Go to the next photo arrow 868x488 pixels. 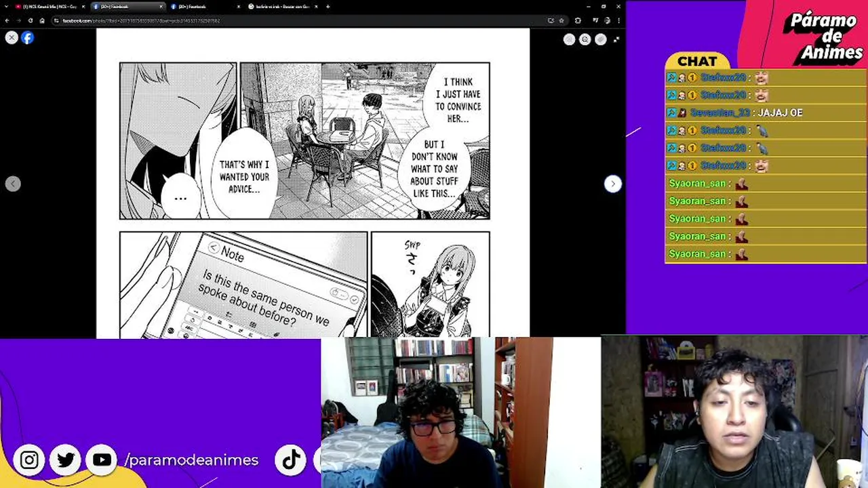[612, 184]
